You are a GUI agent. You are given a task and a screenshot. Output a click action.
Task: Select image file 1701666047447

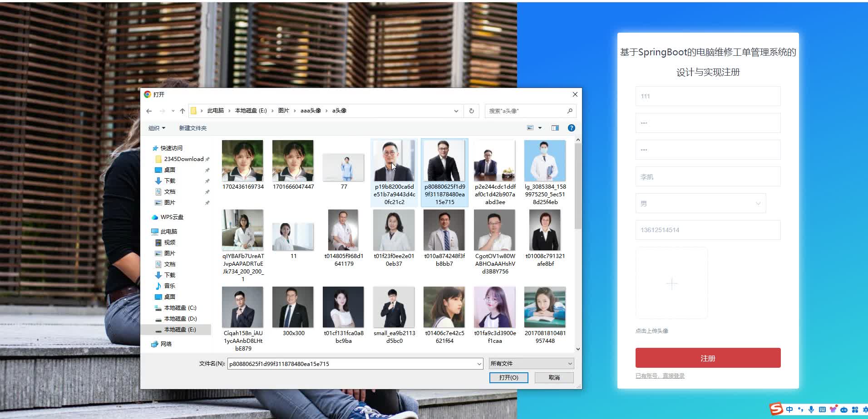(293, 165)
